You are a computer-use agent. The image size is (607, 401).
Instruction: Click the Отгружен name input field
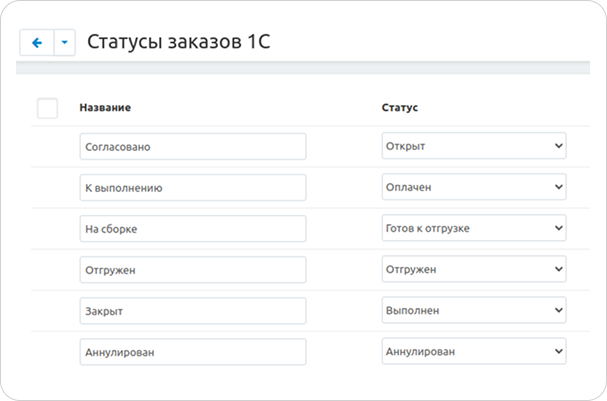pyautogui.click(x=193, y=269)
